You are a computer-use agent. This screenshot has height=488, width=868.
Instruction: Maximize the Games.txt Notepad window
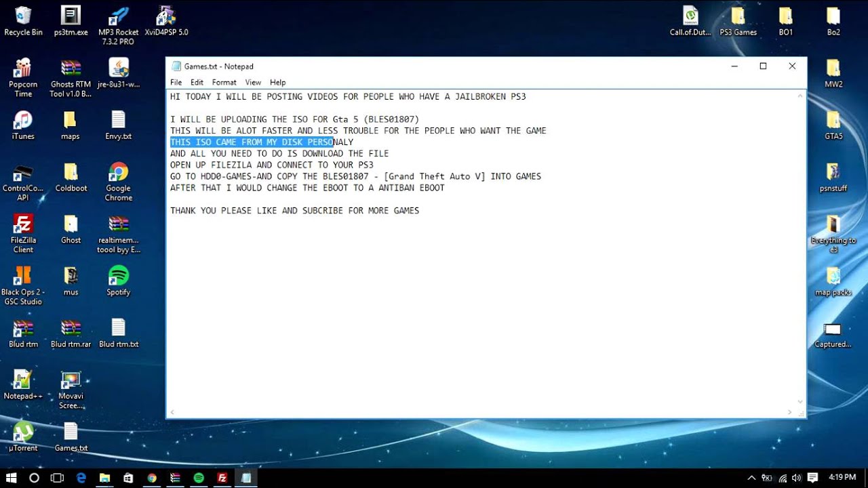(763, 66)
